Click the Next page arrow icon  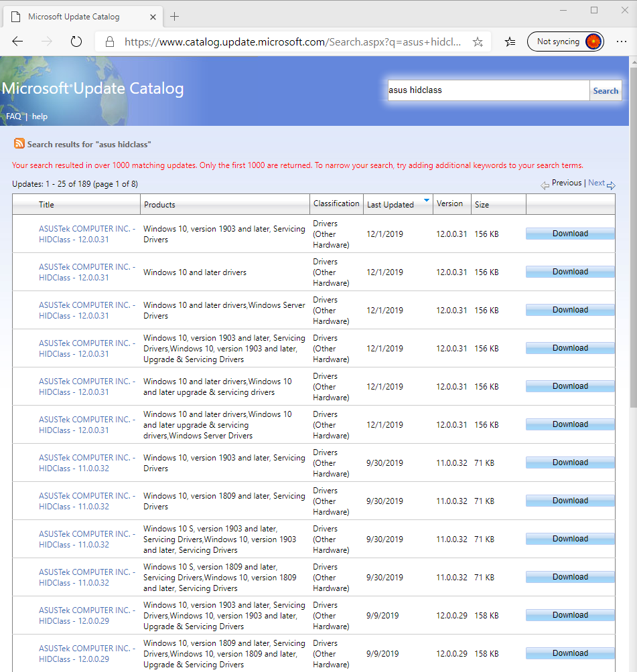tap(612, 185)
